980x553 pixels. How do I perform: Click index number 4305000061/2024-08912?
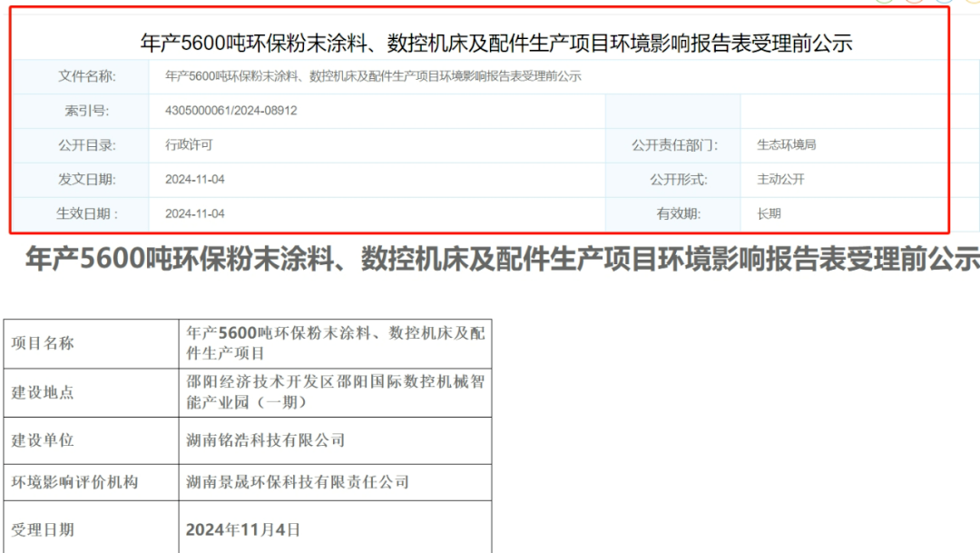tap(231, 111)
